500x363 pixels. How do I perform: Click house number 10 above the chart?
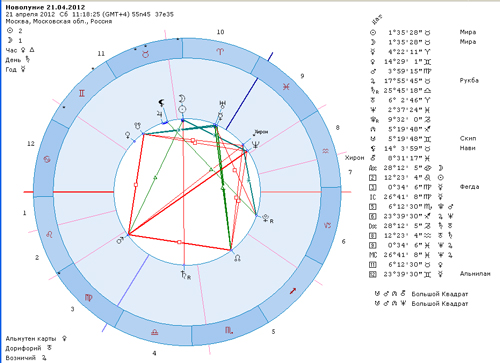coord(220,32)
